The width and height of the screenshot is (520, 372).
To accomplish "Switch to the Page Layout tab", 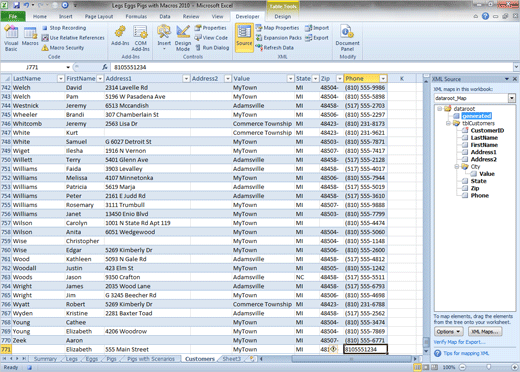I will pyautogui.click(x=99, y=16).
